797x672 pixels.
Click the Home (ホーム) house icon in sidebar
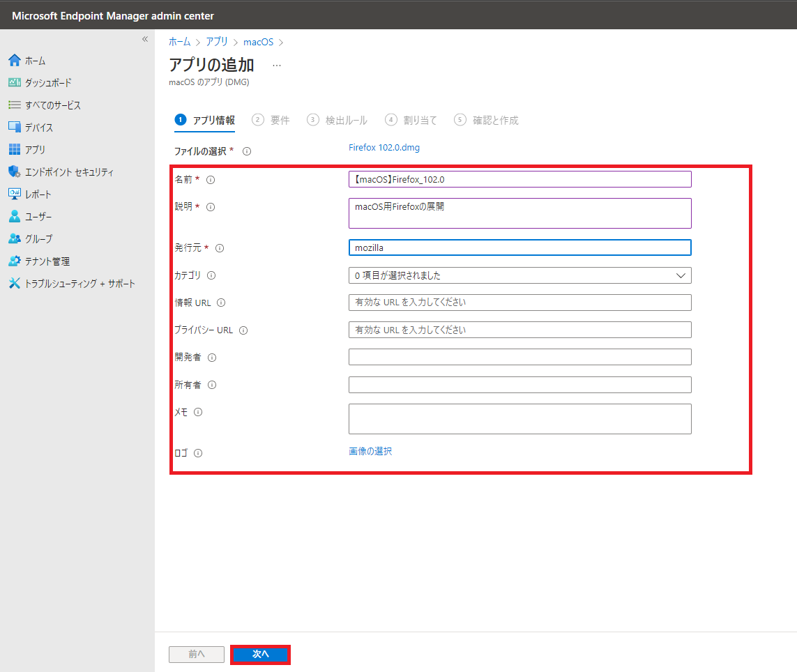click(15, 61)
